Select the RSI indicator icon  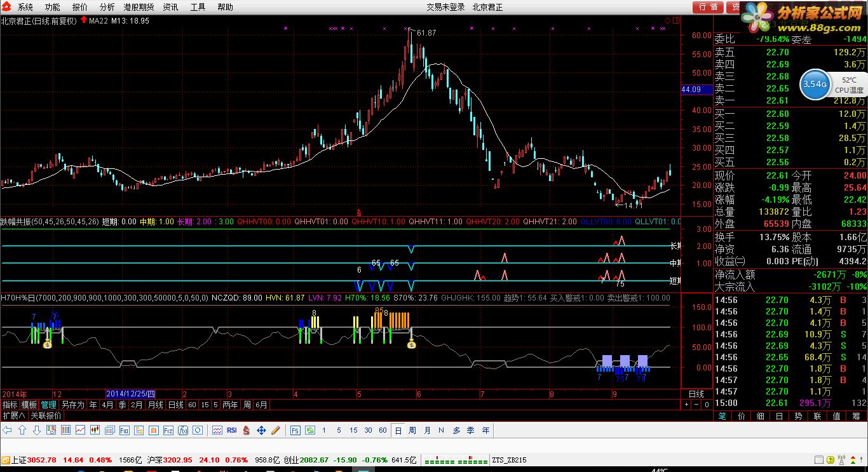[231, 430]
